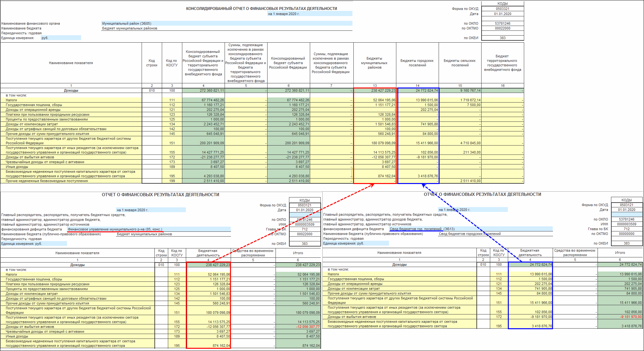Click 1 151 177,21 in lower-left Бюджетная деятельность column
Viewport: 644px width, 351px height.
pos(209,279)
